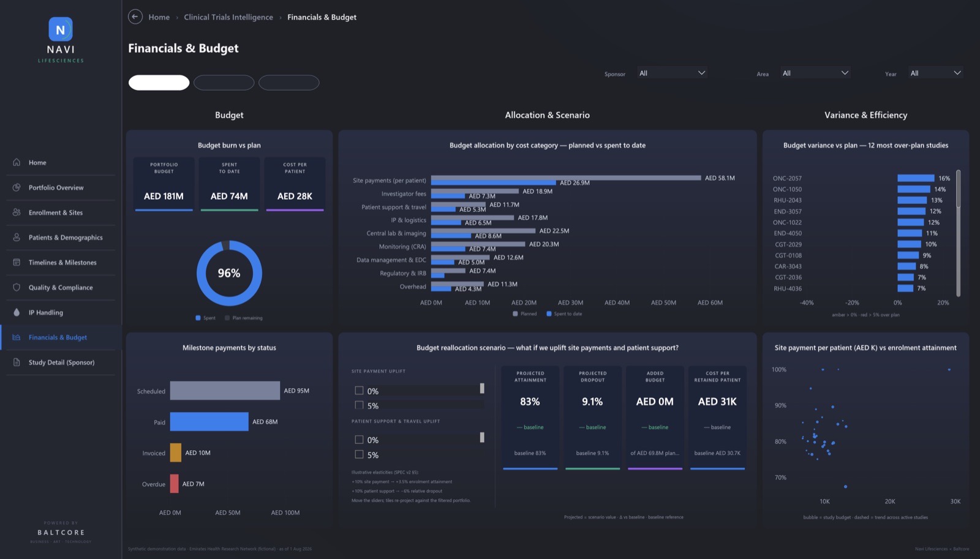The height and width of the screenshot is (559, 980).
Task: Select the Portfolio Budget AED 181M card
Action: point(164,184)
